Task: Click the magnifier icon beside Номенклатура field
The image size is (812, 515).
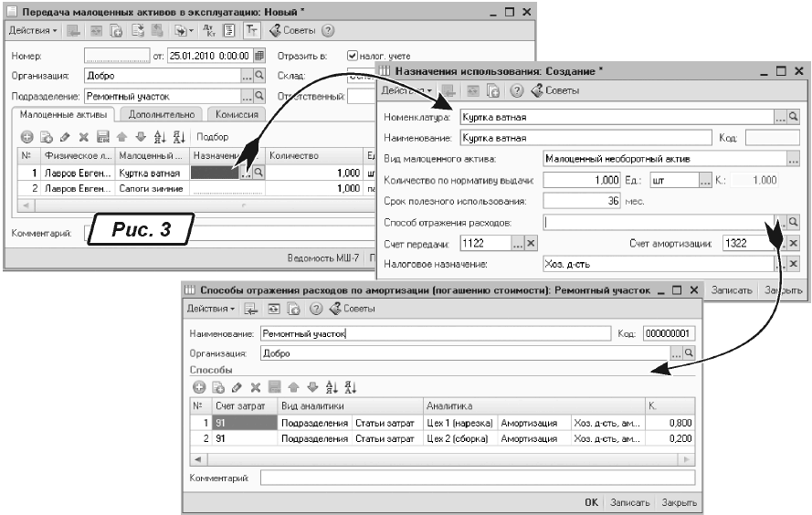Action: coord(793,118)
